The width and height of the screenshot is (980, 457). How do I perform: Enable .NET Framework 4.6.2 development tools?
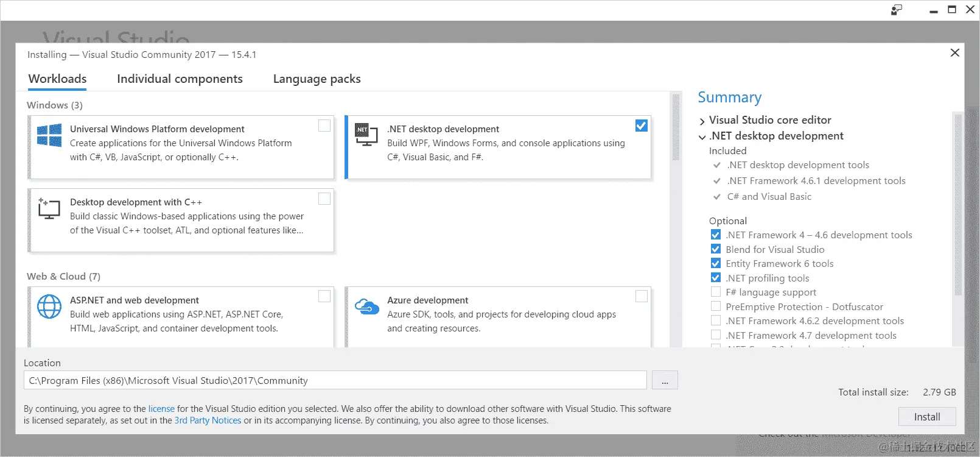716,321
